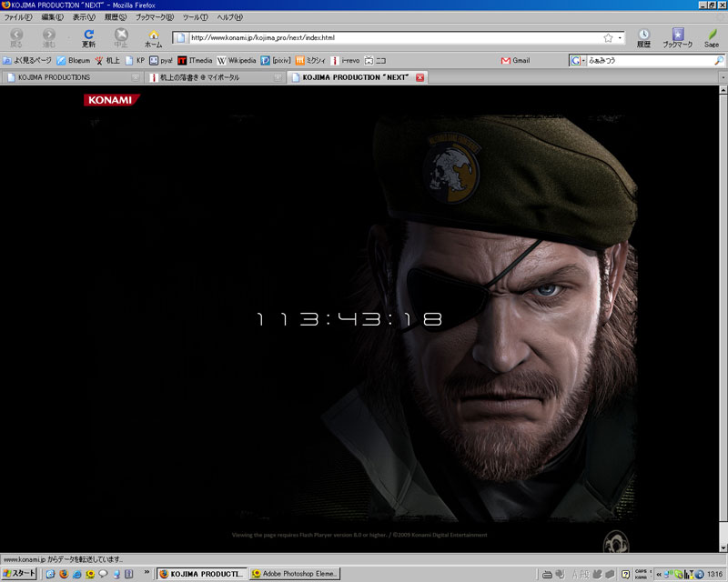Click the status bar text www.konami.jp からデータを転送しています
This screenshot has height=582, width=728.
[63, 559]
